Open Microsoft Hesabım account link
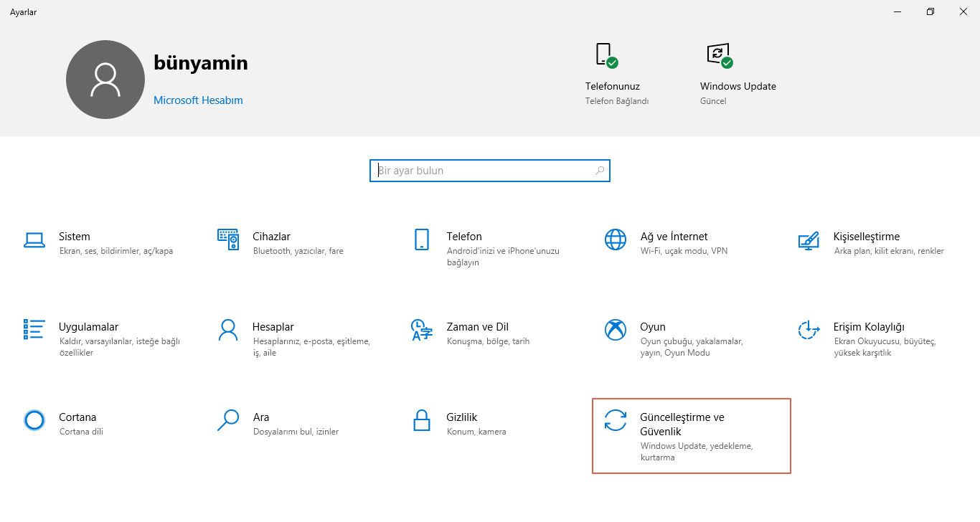This screenshot has height=522, width=980. [x=198, y=100]
